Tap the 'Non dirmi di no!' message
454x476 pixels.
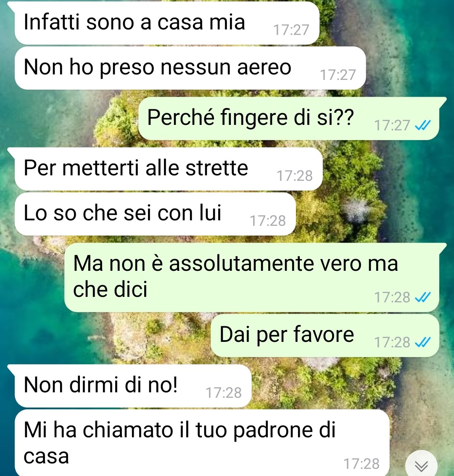point(133,386)
